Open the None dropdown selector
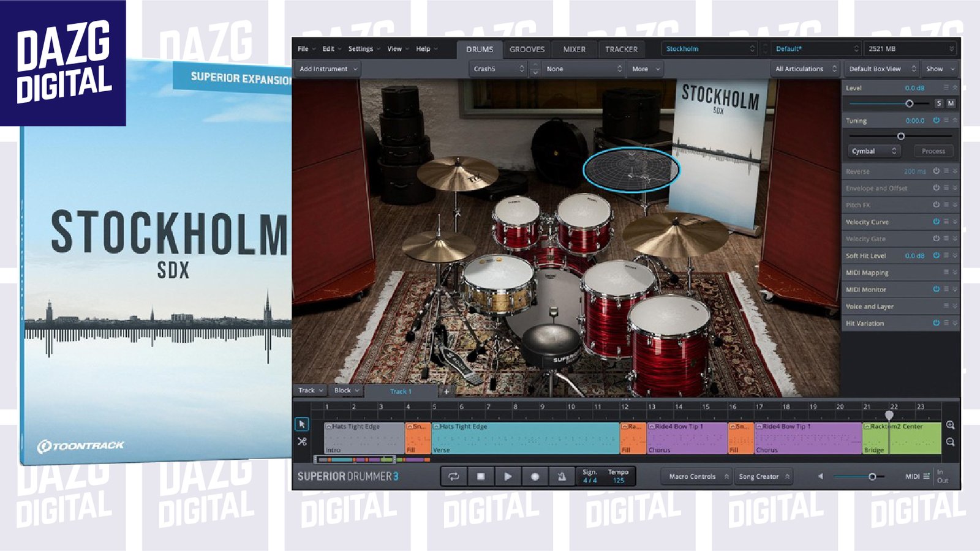980x551 pixels. coord(584,69)
